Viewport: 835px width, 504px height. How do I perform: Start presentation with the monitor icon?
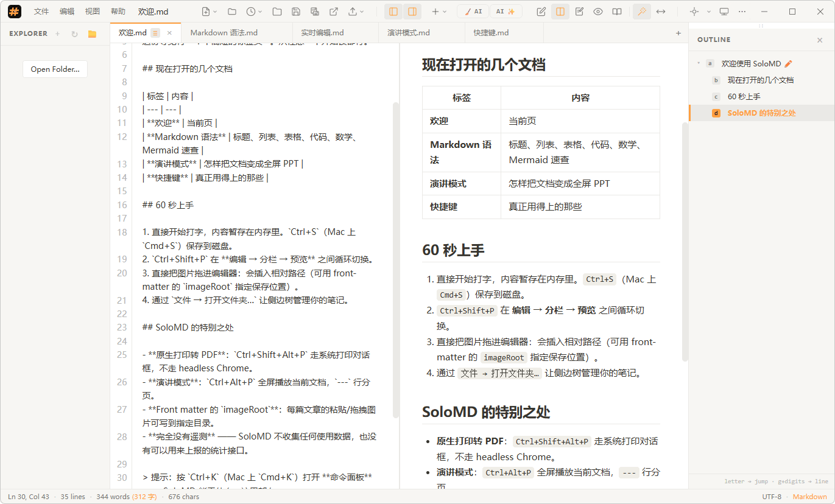(724, 12)
